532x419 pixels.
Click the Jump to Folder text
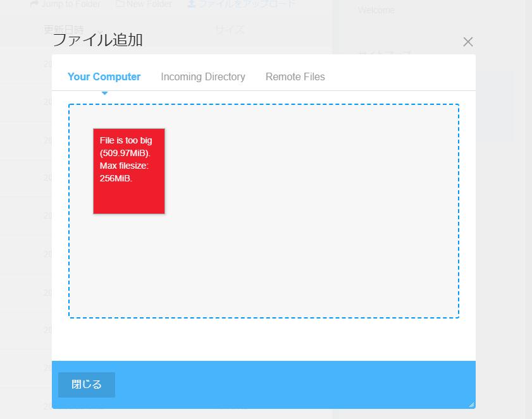pos(71,4)
